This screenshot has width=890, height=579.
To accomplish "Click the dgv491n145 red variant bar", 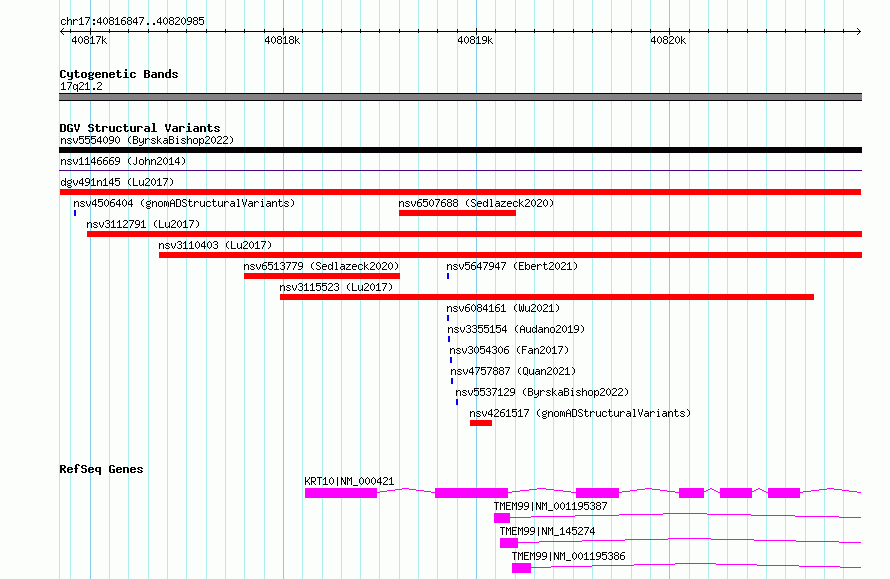I will coord(460,192).
